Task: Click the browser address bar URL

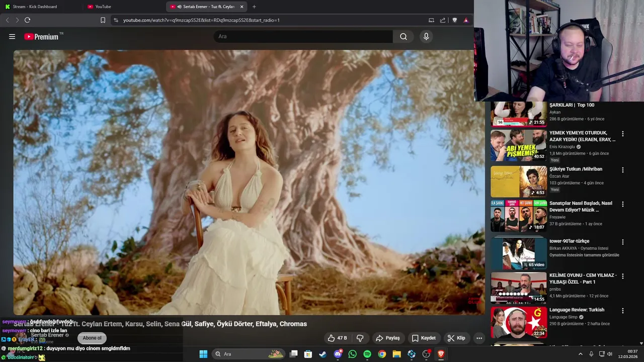Action: pyautogui.click(x=201, y=20)
